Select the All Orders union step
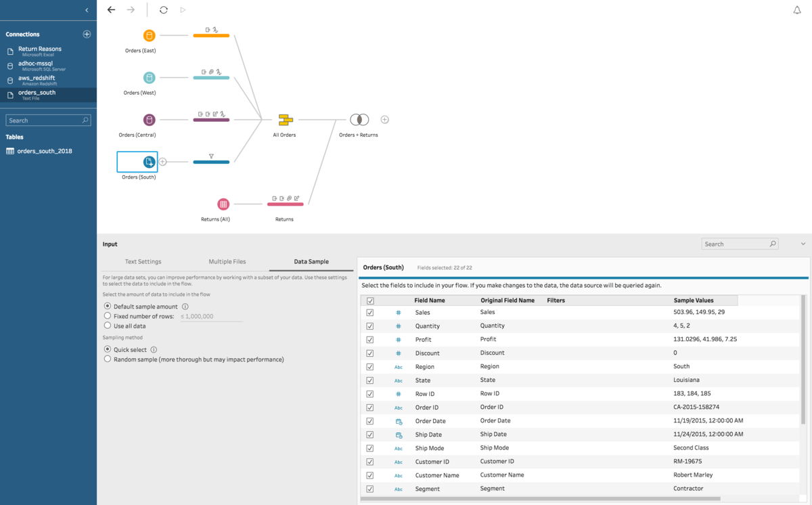 [x=285, y=120]
